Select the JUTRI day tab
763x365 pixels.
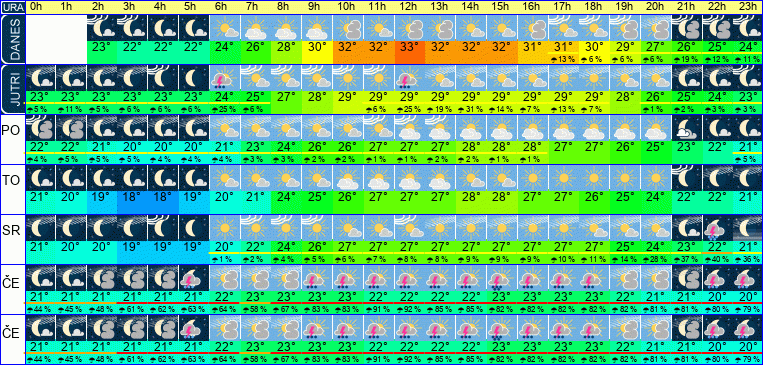12,90
